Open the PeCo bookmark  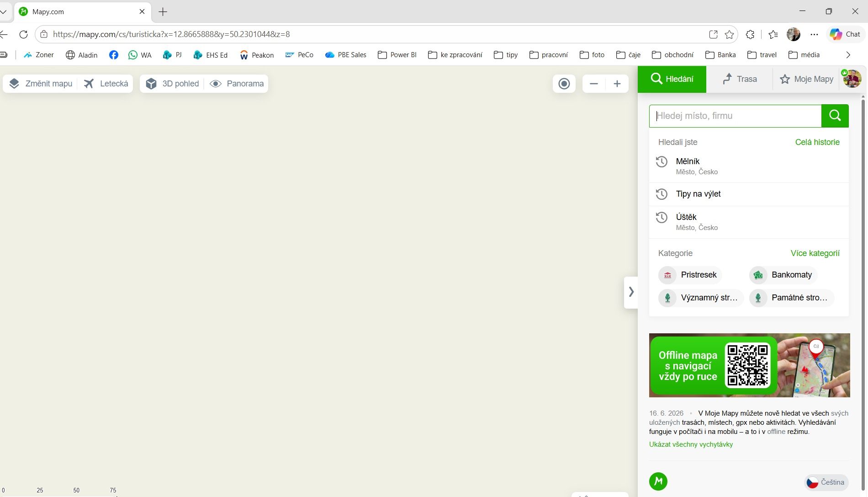299,55
